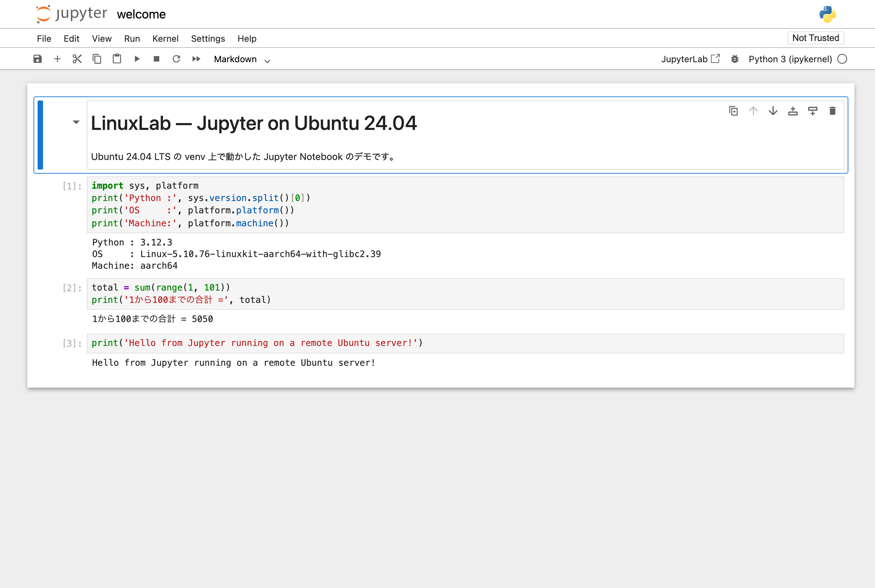The height and width of the screenshot is (588, 875).
Task: Click the output 'Machine: aarch64'
Action: pyautogui.click(x=135, y=266)
